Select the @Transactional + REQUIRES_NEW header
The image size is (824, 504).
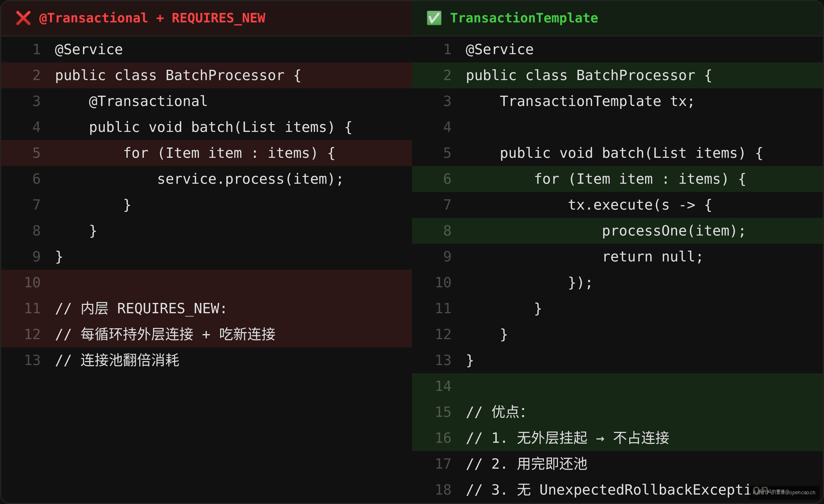click(152, 18)
